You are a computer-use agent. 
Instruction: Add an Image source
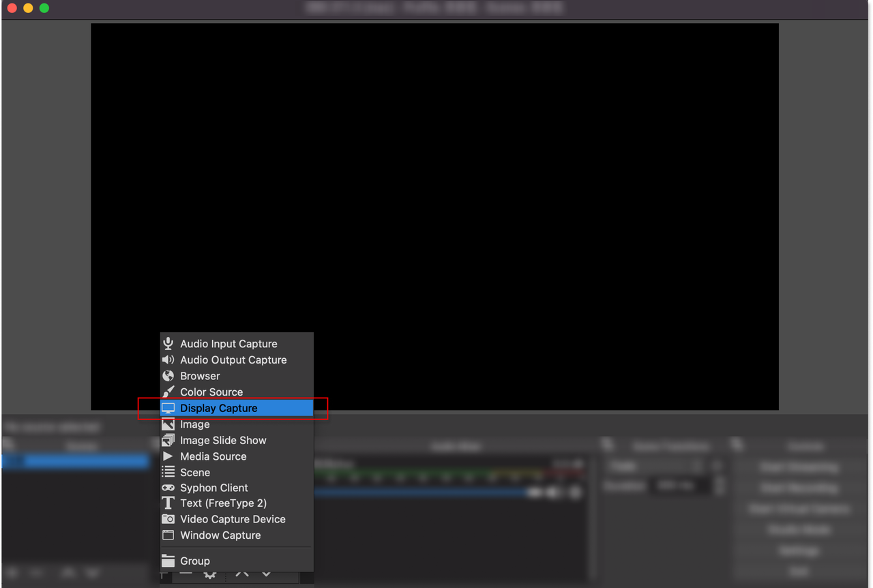pos(237,424)
